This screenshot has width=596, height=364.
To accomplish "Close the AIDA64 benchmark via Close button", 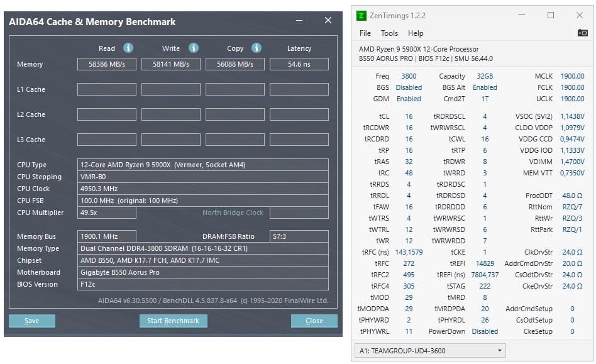I will coord(314,321).
